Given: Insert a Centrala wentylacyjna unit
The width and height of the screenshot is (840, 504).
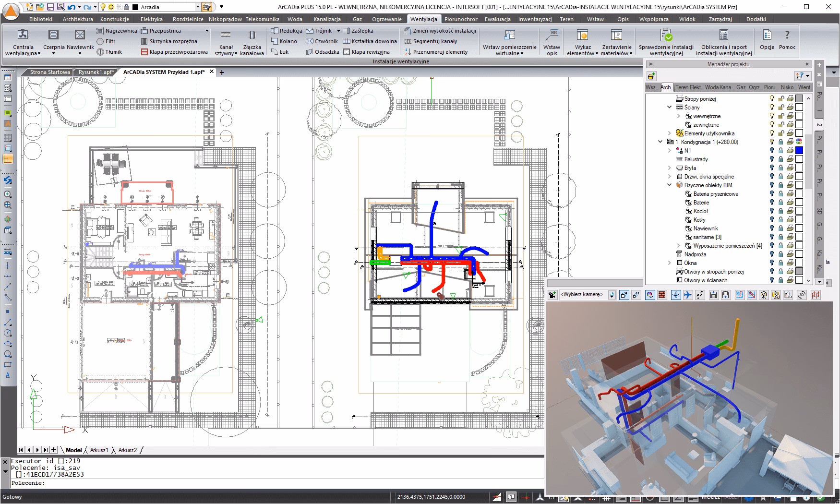Looking at the screenshot, I should [x=23, y=42].
